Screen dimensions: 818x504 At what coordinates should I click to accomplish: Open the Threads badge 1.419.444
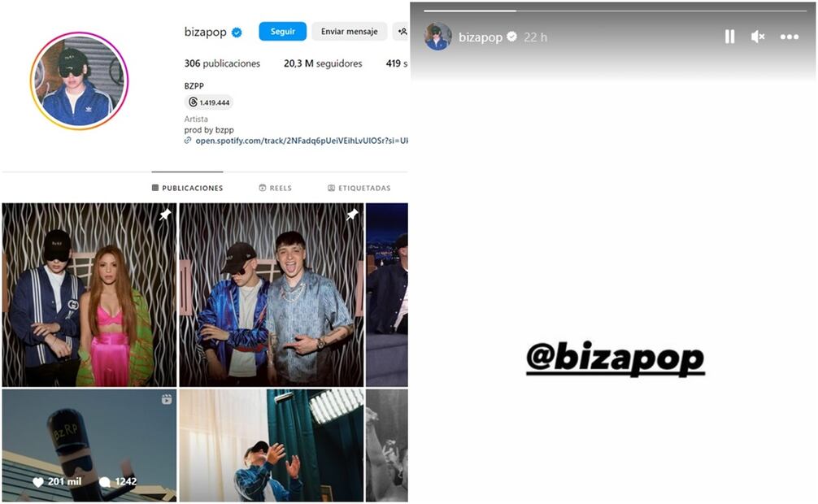tap(209, 102)
